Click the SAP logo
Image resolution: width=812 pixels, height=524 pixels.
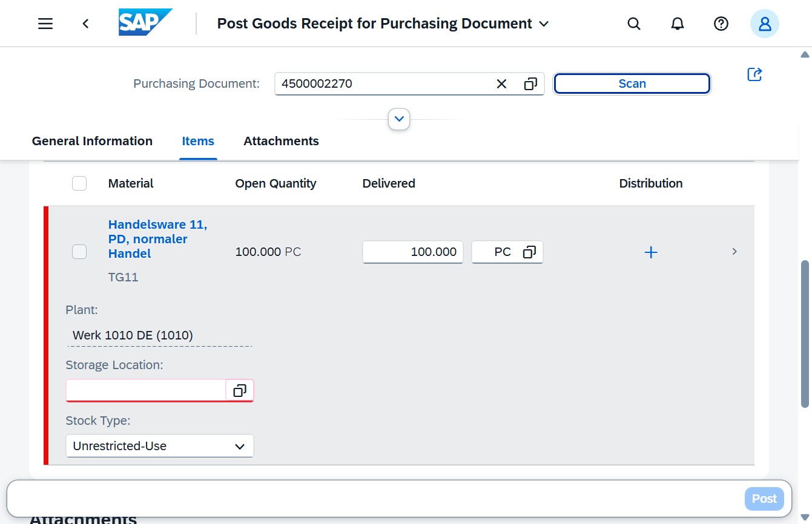click(145, 22)
